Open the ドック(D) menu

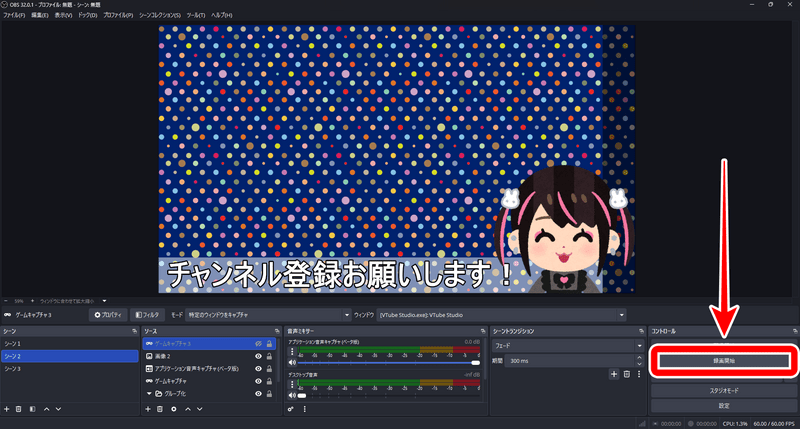click(x=87, y=15)
